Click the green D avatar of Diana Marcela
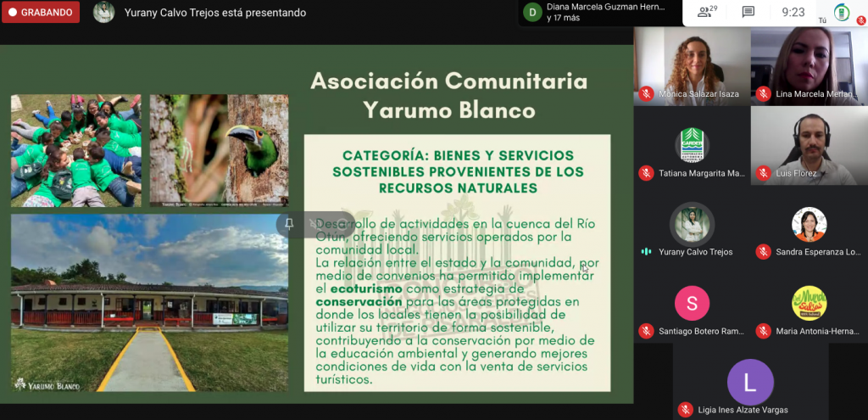The height and width of the screenshot is (420, 868). [x=532, y=12]
